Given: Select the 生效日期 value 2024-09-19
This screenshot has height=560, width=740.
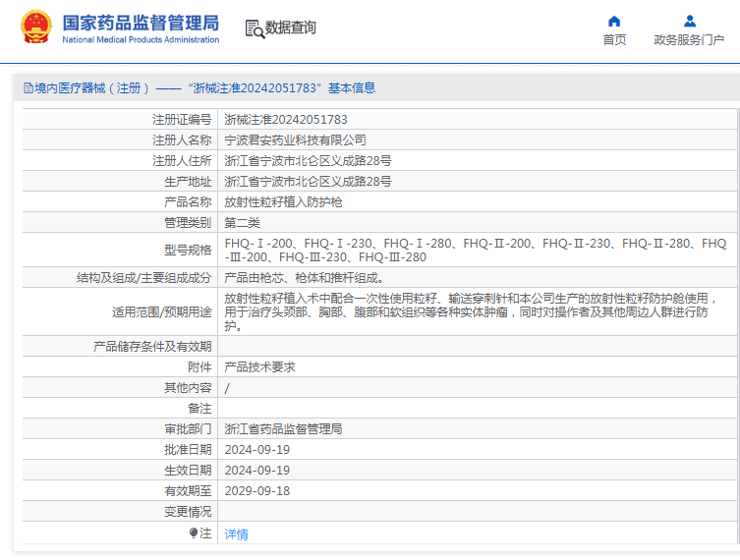Looking at the screenshot, I should point(257,471).
